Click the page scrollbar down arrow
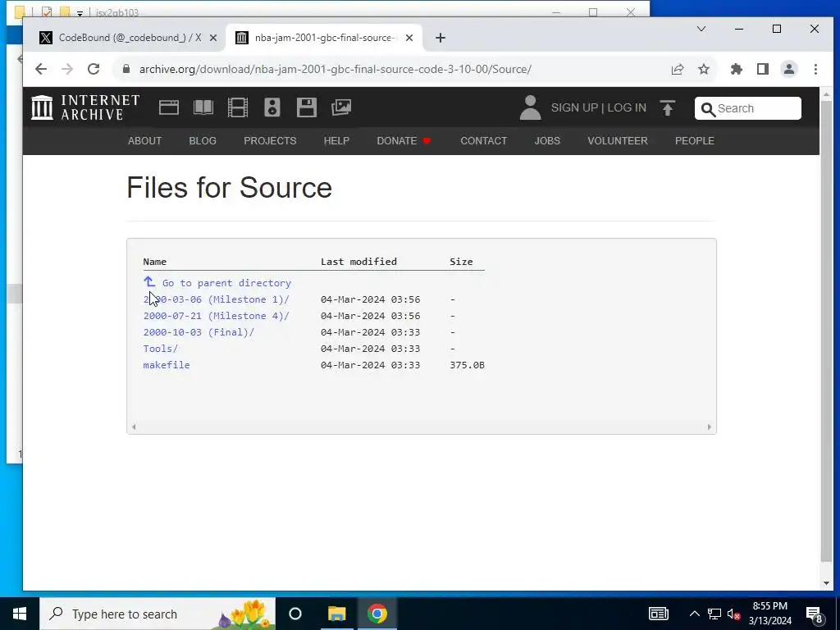 click(826, 583)
